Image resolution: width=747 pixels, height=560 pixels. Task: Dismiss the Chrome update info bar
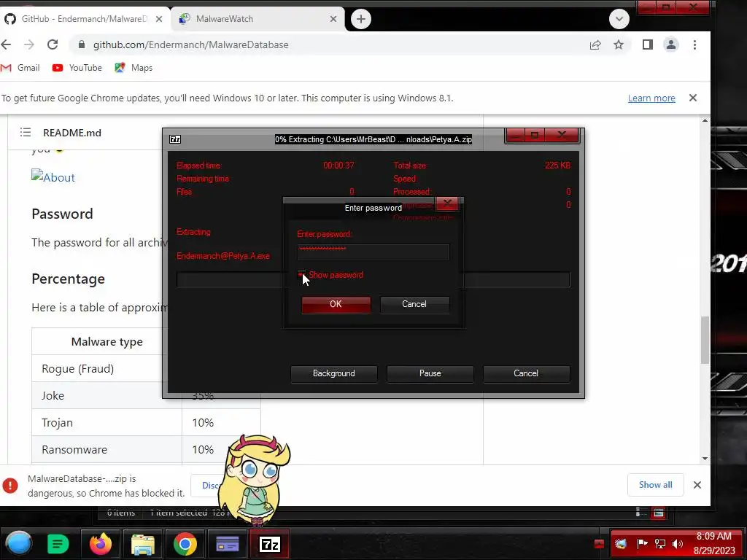click(x=693, y=98)
